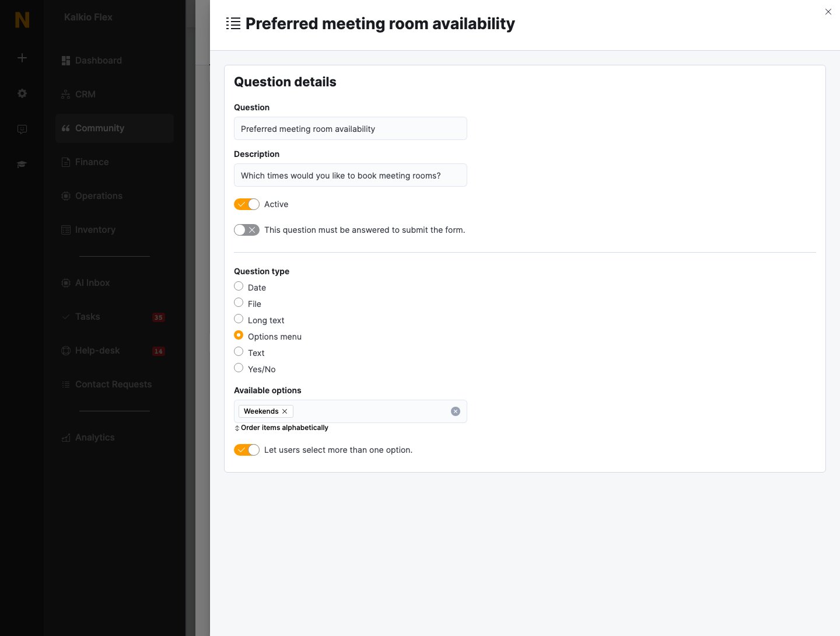Image resolution: width=840 pixels, height=636 pixels.
Task: Click the Kalkio N logo icon
Action: [22, 20]
